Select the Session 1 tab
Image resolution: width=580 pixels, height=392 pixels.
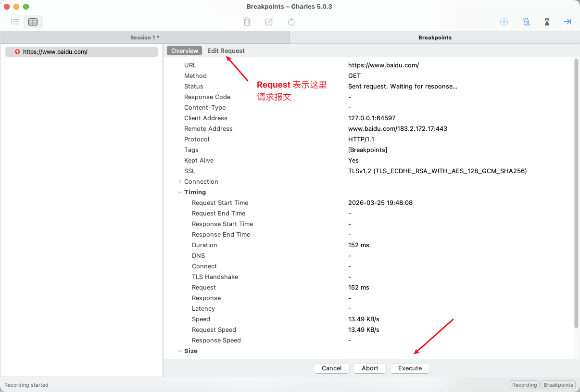point(145,38)
